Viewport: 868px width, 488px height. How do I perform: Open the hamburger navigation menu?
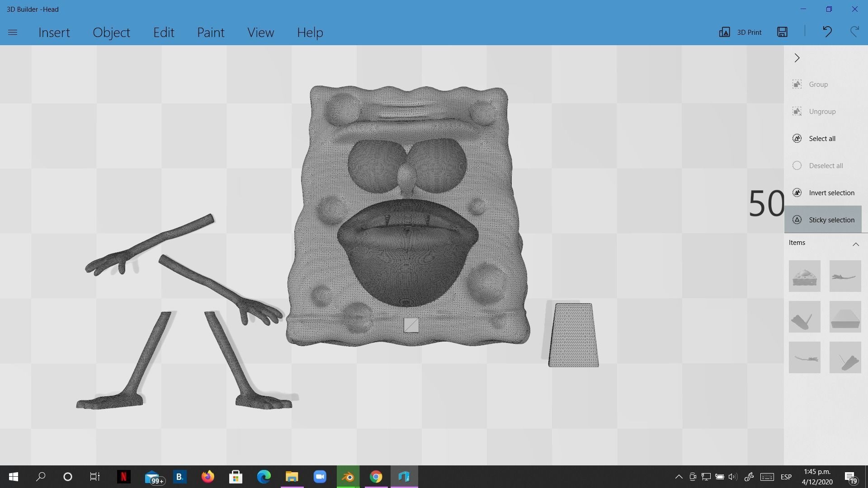click(13, 33)
